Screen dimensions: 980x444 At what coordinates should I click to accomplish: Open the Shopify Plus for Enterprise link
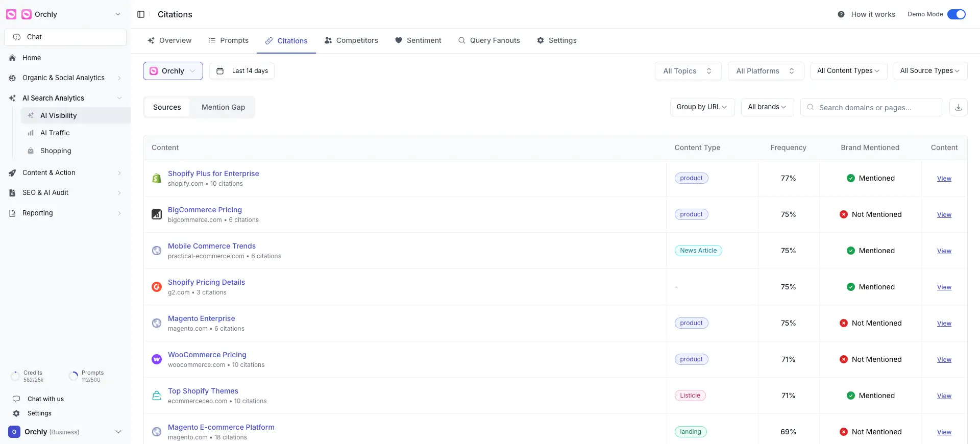[x=213, y=174]
